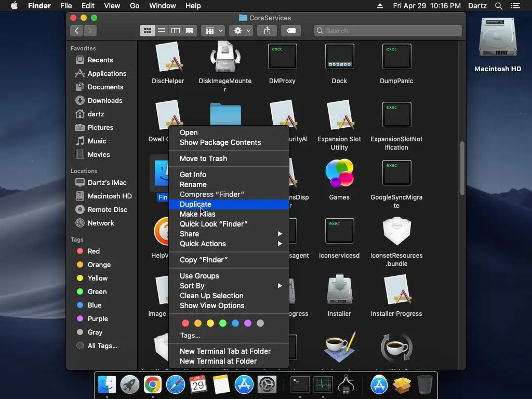Select the DumpPanic exec file
Image resolution: width=532 pixels, height=399 pixels.
pos(396,56)
